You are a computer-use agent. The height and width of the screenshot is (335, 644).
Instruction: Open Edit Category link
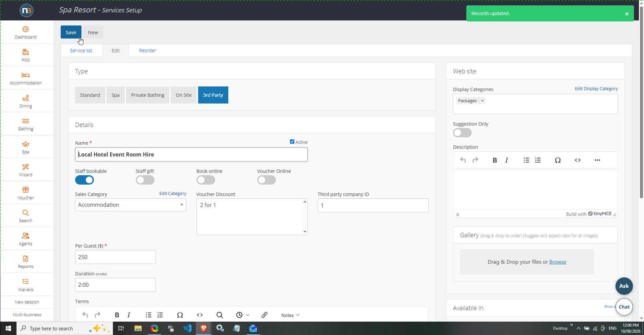click(x=173, y=194)
